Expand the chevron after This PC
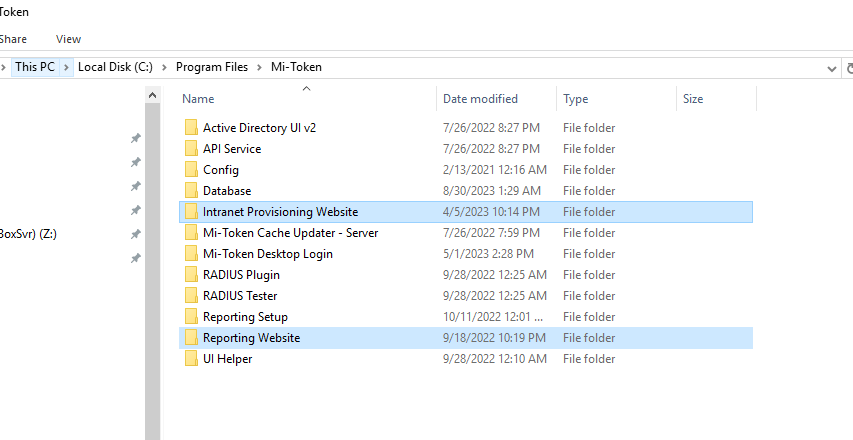This screenshot has width=853, height=440. [x=66, y=67]
